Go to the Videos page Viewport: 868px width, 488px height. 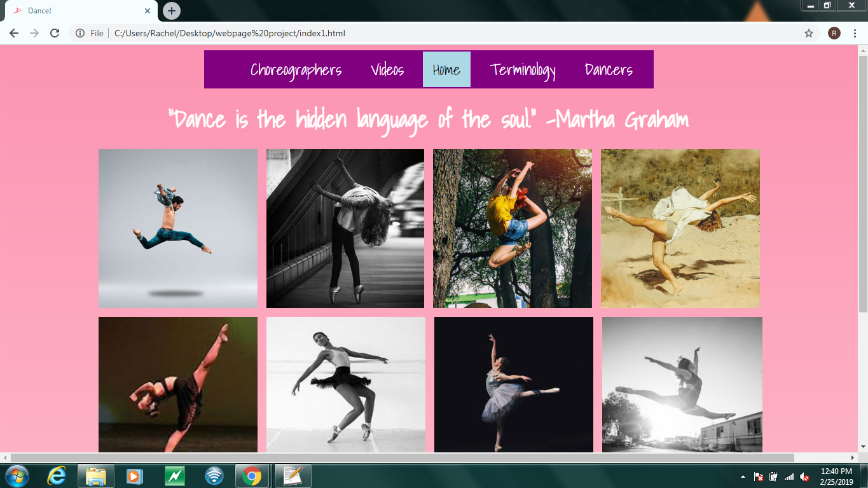[x=387, y=69]
